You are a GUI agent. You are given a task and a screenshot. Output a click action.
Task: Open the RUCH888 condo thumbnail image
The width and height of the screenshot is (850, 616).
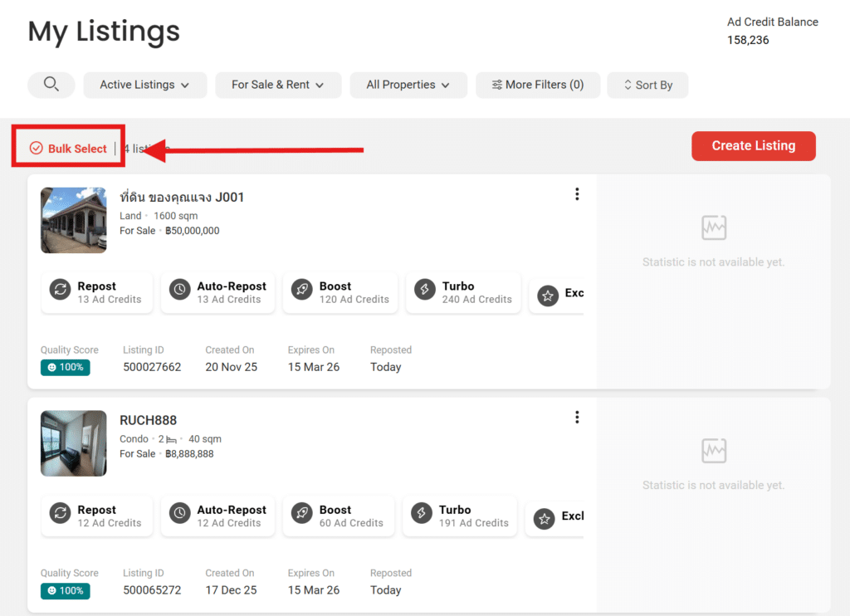tap(74, 443)
